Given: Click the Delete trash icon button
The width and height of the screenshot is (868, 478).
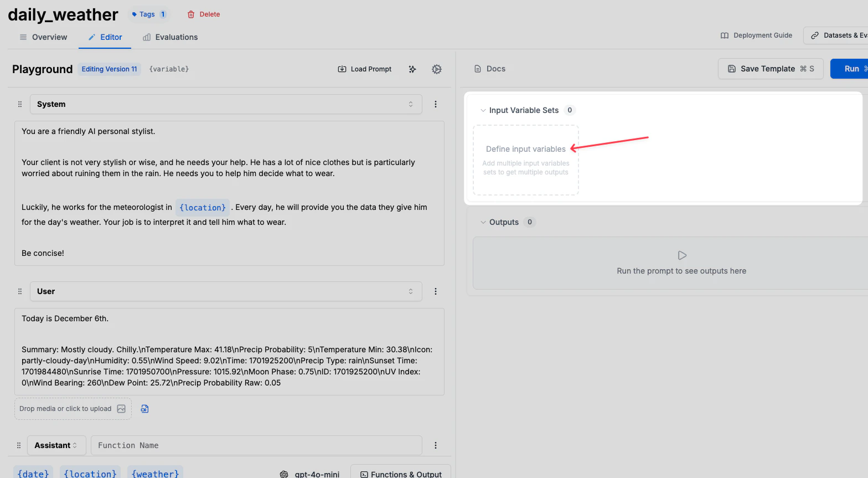Looking at the screenshot, I should [x=204, y=14].
